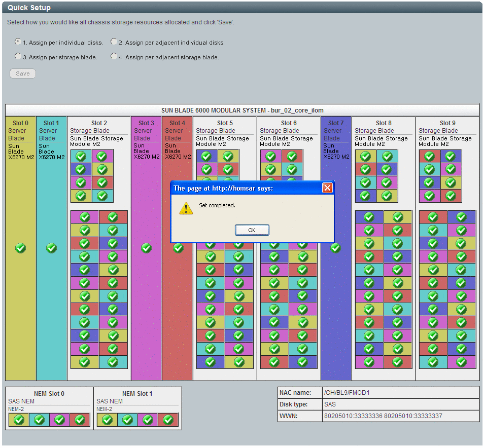Screen dimensions: 483x448
Task: Select the yellow disk in NEM Slot 1
Action: (107, 420)
